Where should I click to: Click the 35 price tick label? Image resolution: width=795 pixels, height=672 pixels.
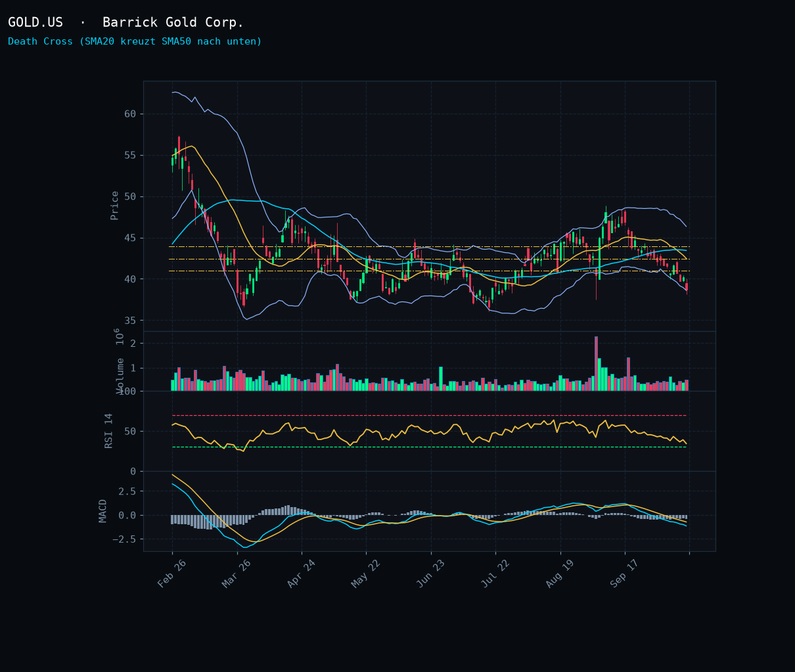coord(130,321)
